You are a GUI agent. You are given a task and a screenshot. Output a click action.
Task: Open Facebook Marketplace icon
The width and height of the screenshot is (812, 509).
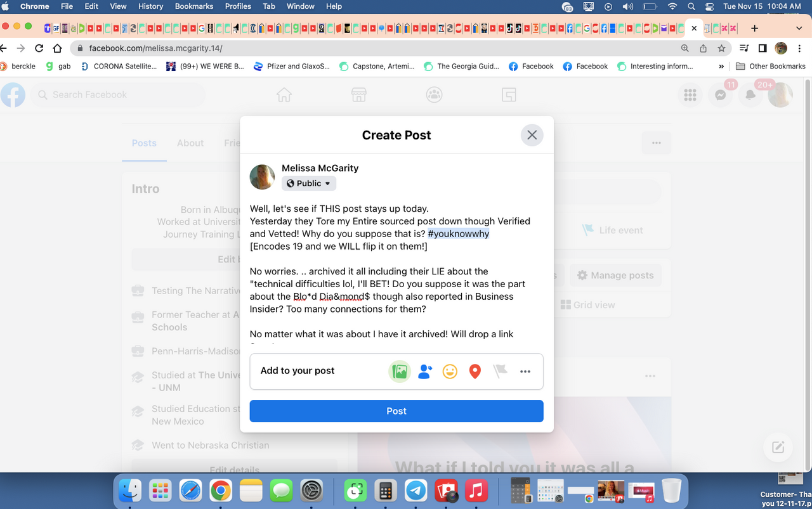tap(359, 95)
